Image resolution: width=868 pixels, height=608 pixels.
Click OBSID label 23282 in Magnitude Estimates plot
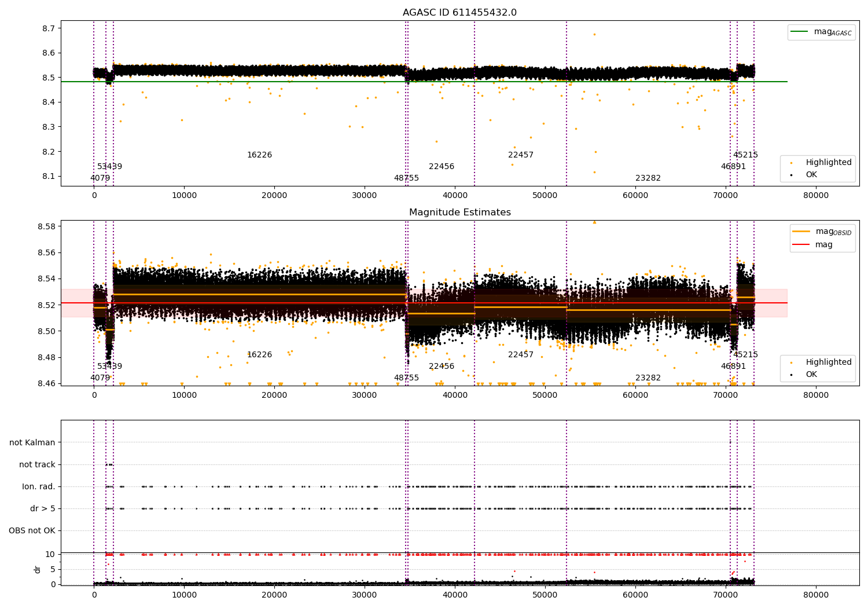648,378
